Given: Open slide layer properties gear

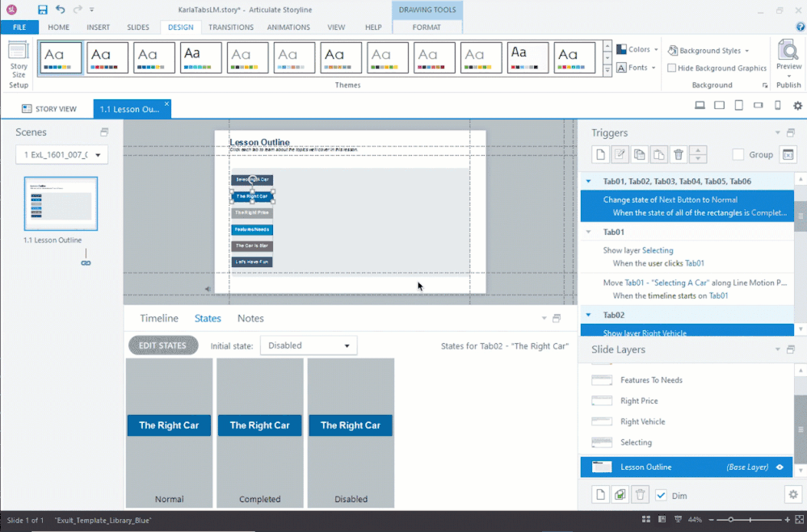Looking at the screenshot, I should pos(792,495).
